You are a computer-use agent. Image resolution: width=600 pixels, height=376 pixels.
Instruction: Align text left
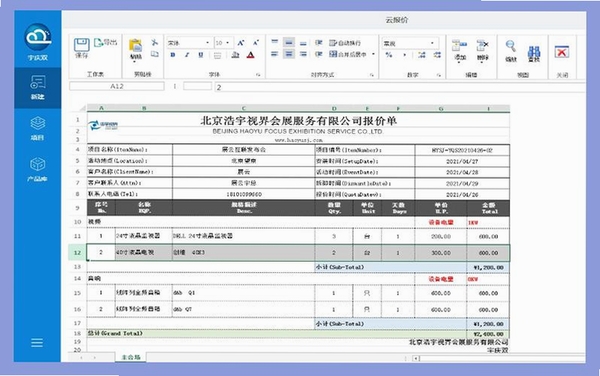pyautogui.click(x=275, y=54)
